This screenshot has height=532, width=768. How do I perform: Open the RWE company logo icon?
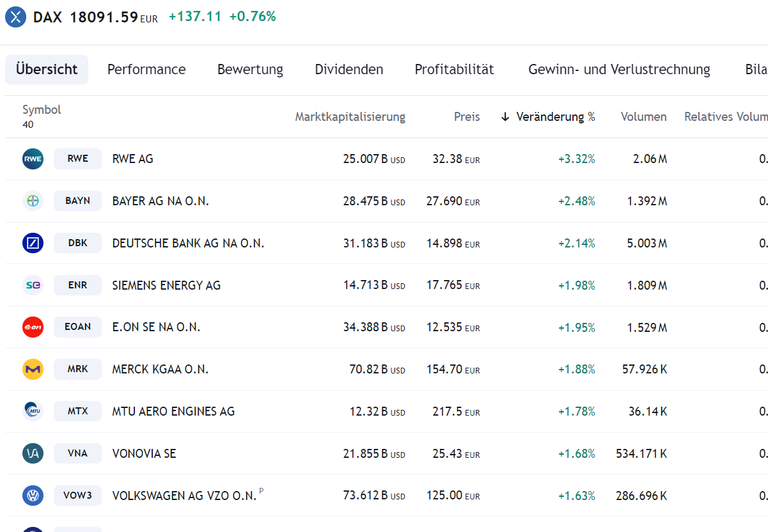(33, 159)
